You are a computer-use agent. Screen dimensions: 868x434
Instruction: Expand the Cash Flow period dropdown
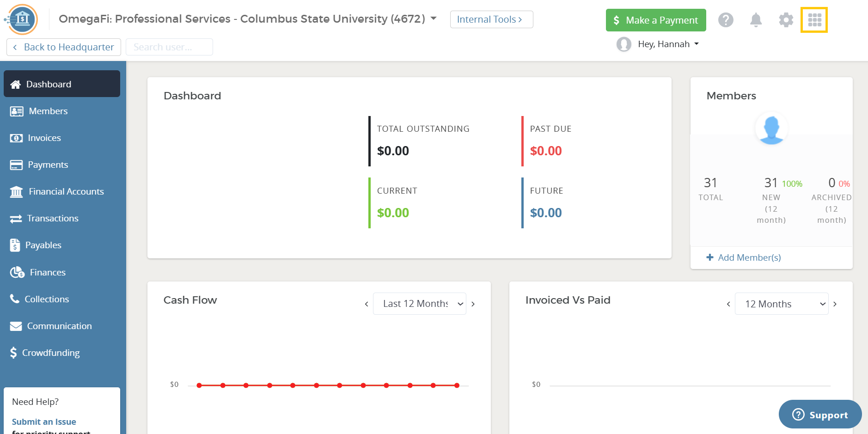420,304
